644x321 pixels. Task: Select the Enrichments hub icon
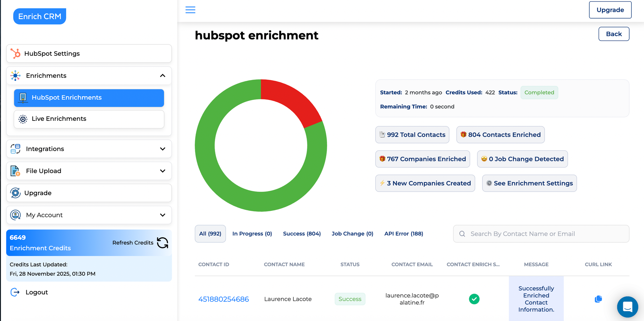click(x=15, y=76)
